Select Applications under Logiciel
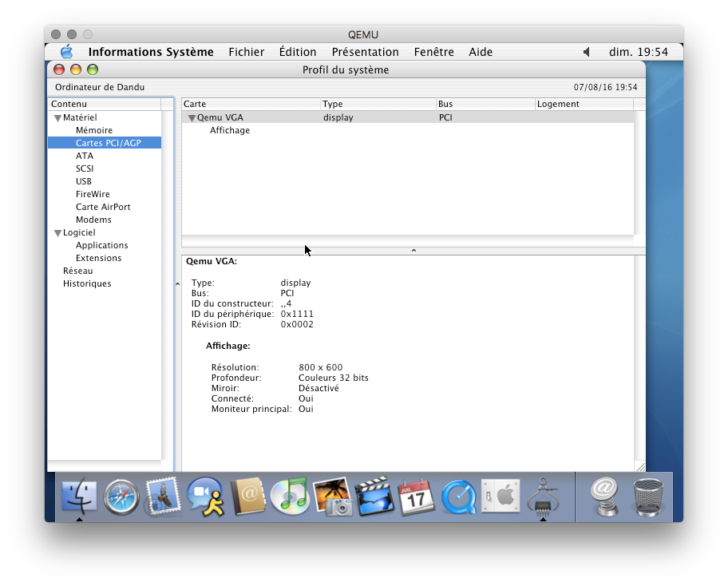 coord(101,245)
